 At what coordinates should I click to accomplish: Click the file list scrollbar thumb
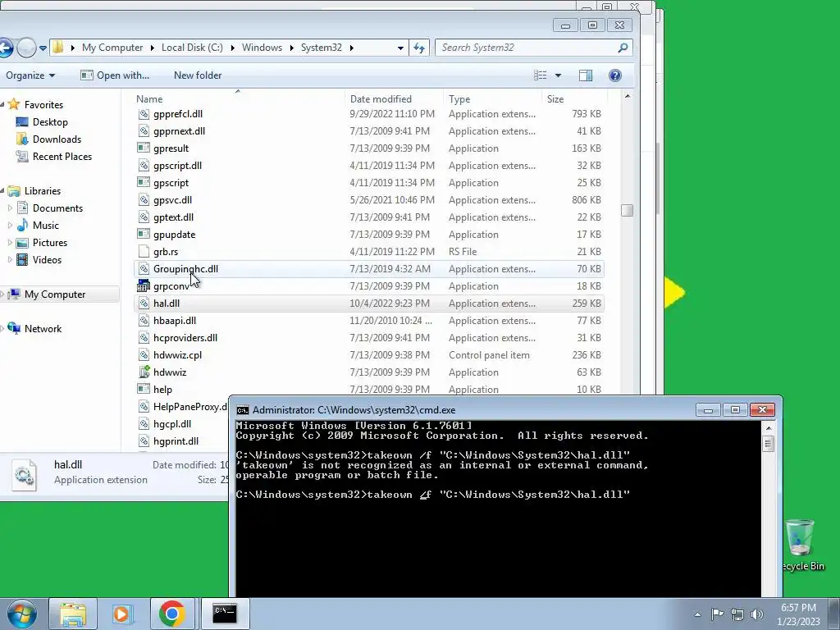click(x=627, y=210)
